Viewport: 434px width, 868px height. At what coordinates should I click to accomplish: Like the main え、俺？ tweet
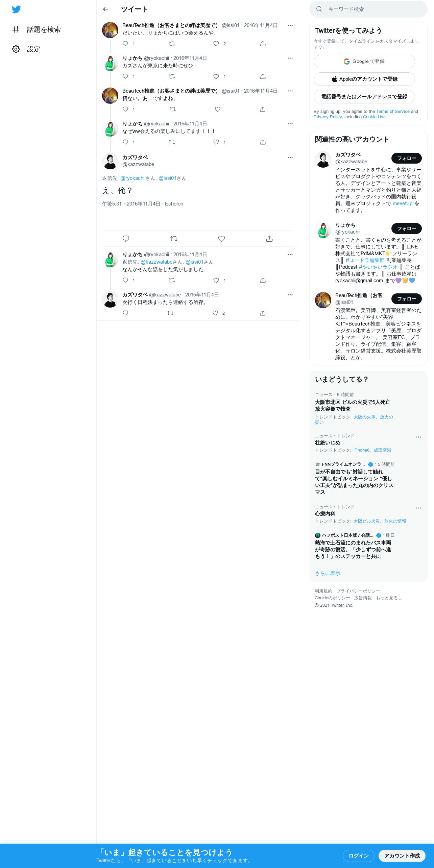pos(221,239)
